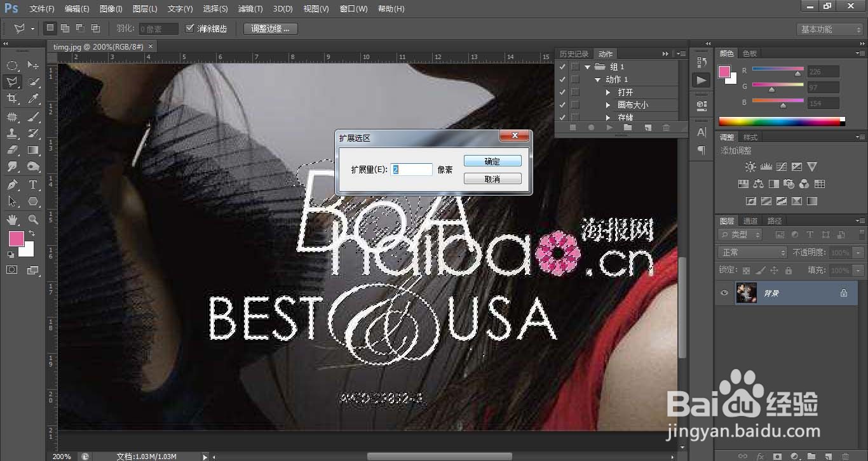Screen dimensions: 868x461
Task: Select the Horizontal Type tool
Action: [34, 185]
